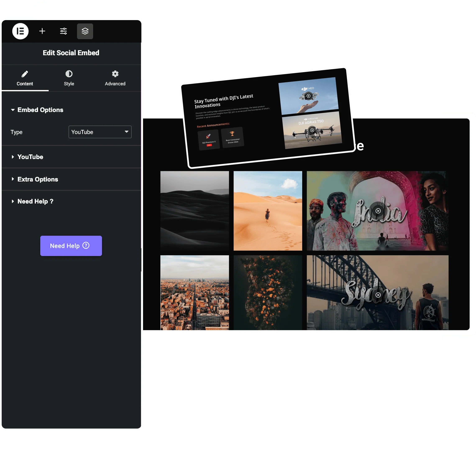Expand the Need Help ? section

[x=35, y=202]
